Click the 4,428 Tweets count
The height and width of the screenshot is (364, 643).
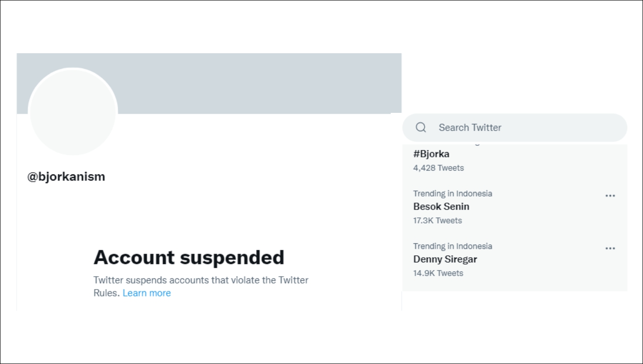[438, 168]
